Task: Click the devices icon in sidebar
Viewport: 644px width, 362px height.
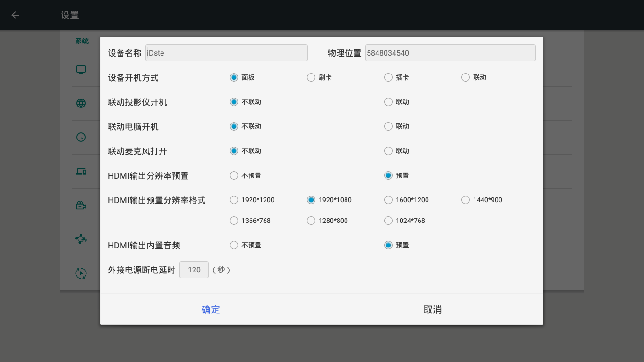Action: 81,172
